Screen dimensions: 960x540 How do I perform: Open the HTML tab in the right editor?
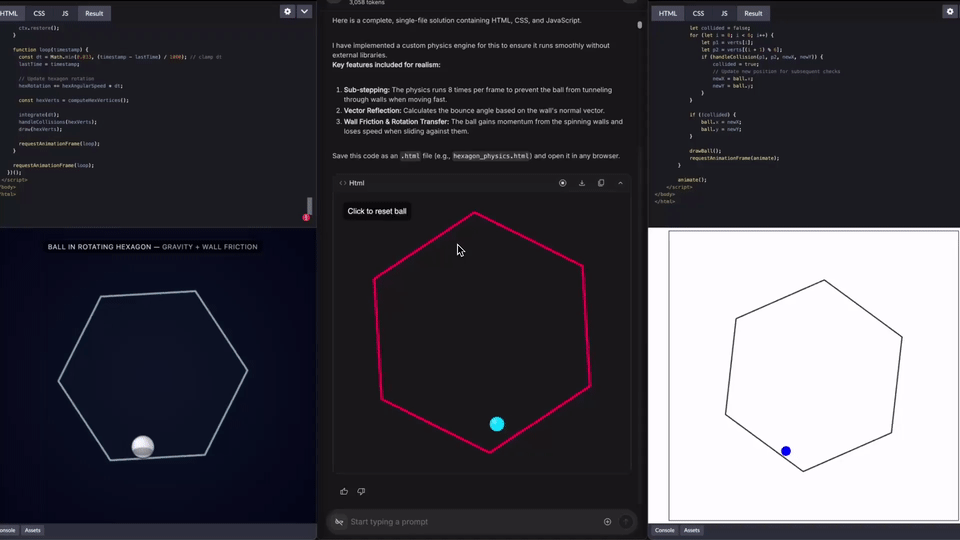click(668, 14)
